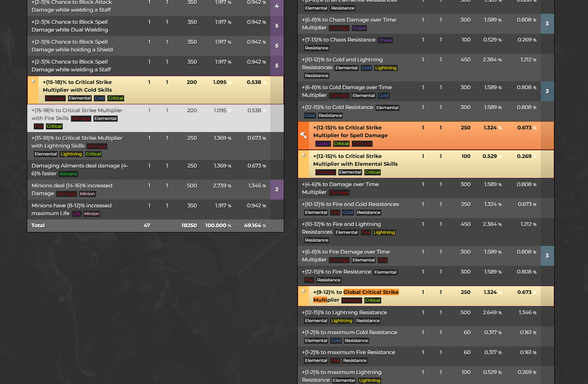The height and width of the screenshot is (384, 588).
Task: Select the Critical Strike Multiplier with Elemental Skills modifier
Action: pos(426,164)
